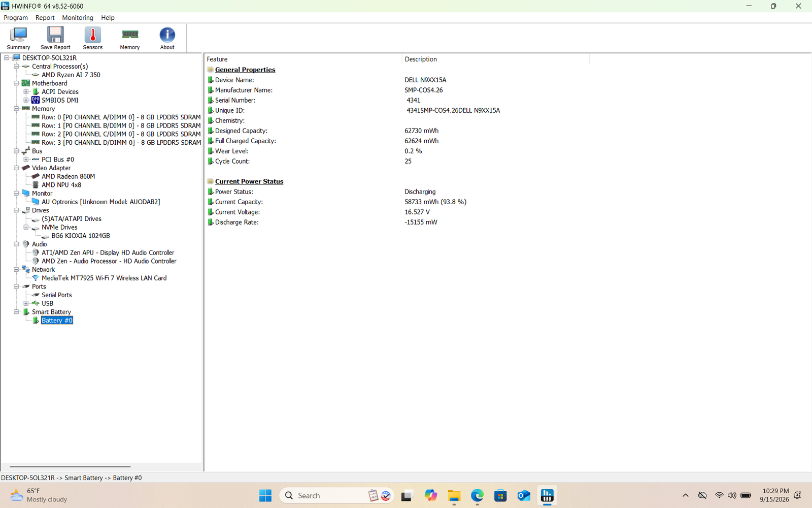Open the Sensors thermometer icon
Screen dimensions: 812x508
pos(92,38)
